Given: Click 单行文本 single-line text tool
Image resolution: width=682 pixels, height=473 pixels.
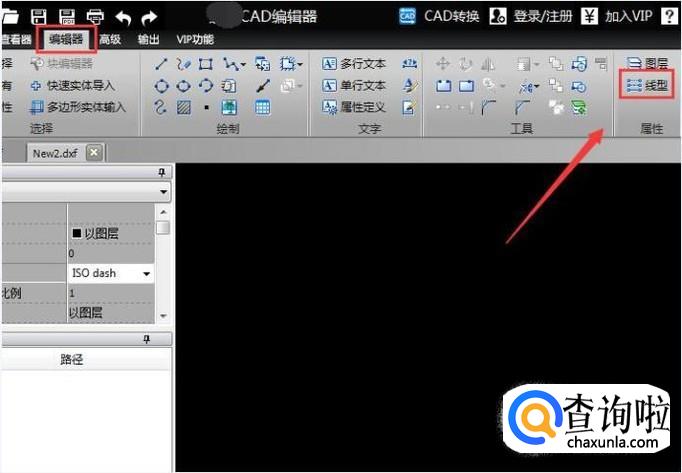Looking at the screenshot, I should (354, 85).
